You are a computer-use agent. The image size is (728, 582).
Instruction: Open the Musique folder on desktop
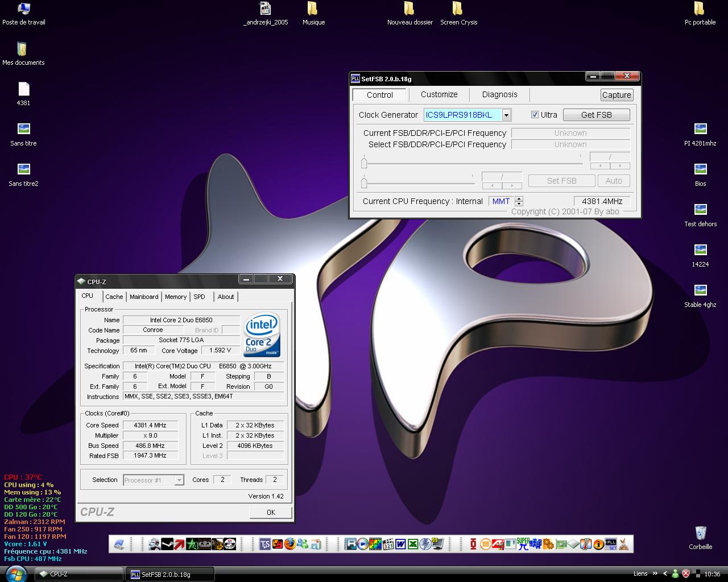coord(313,14)
